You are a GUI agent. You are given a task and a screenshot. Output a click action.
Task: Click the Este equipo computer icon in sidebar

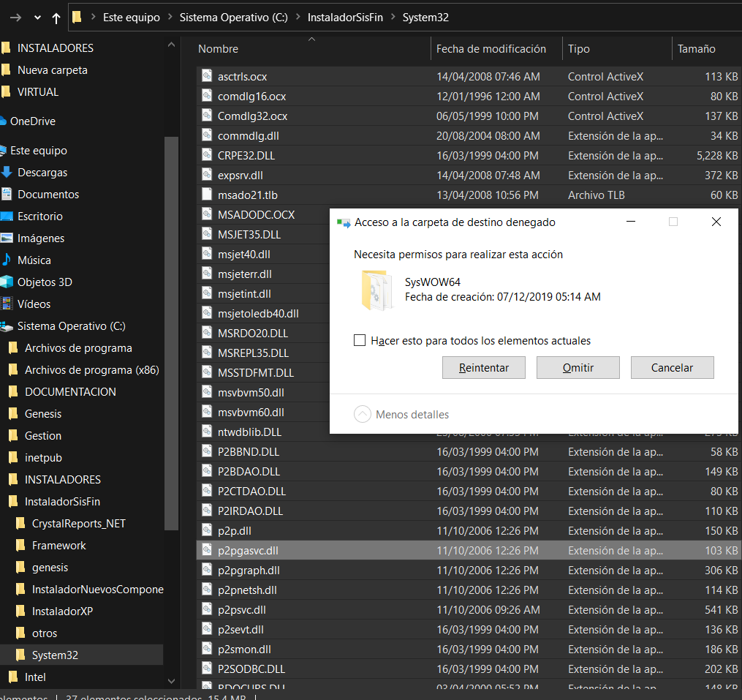(4, 151)
